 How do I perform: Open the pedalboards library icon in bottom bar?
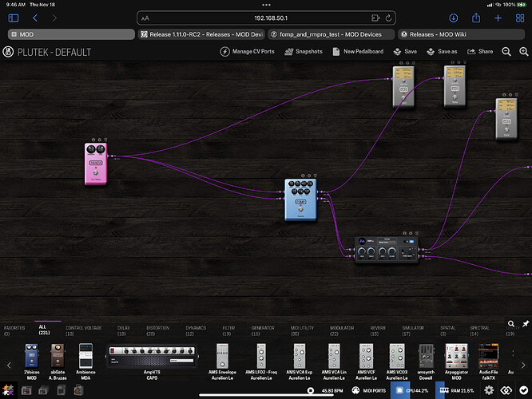(x=26, y=390)
